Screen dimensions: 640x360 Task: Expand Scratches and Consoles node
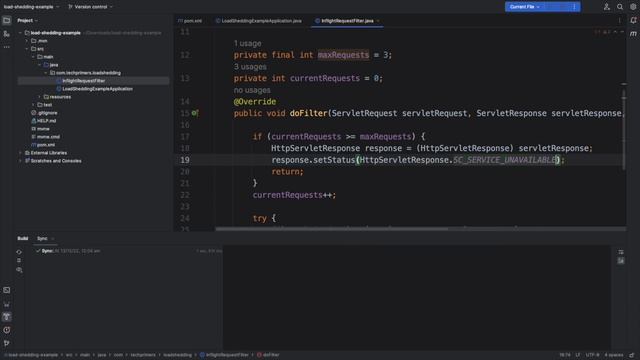[20, 161]
